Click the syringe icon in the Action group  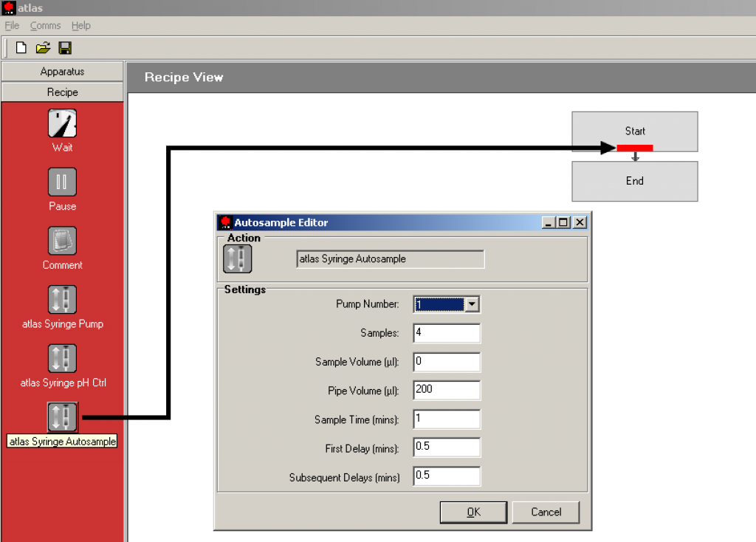pos(237,259)
